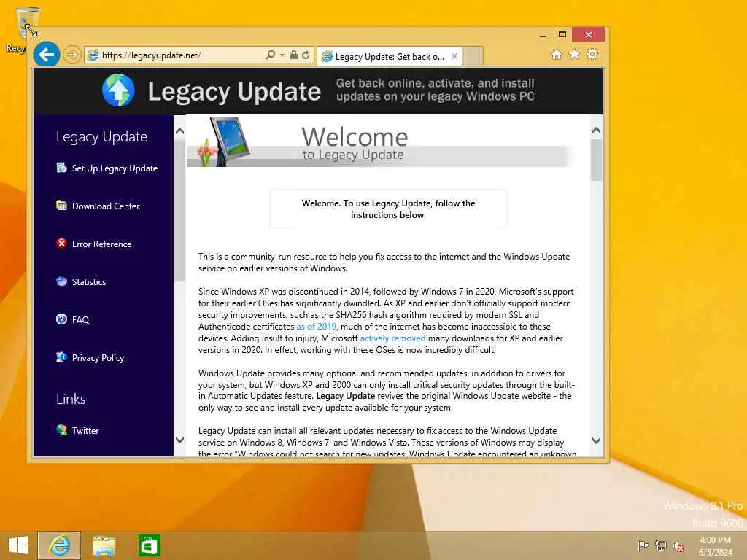Viewport: 747px width, 560px height.
Task: Open the Download Center link
Action: [x=106, y=206]
